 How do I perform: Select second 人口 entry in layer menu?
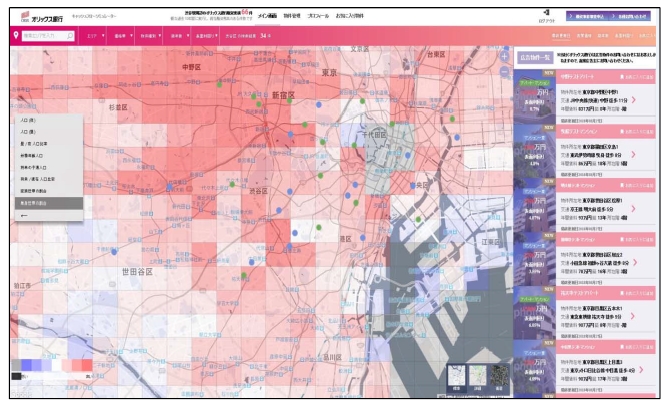(49, 132)
